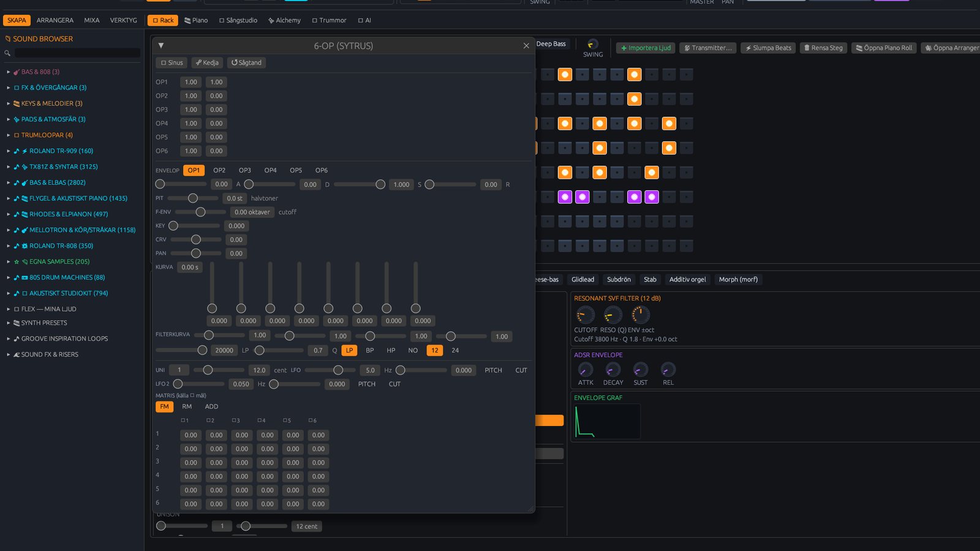Click the ATTK knob of ADSR envelope
Image resolution: width=980 pixels, height=551 pixels.
pyautogui.click(x=586, y=370)
